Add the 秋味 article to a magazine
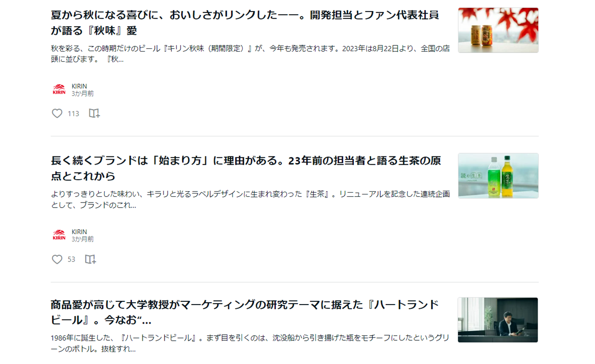This screenshot has width=595, height=364. click(x=94, y=113)
